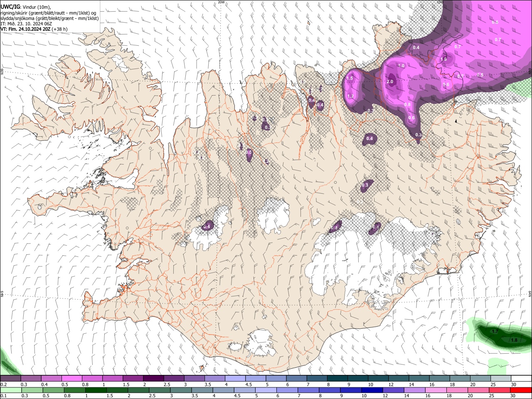Select the darkest purple 2–2.5 upper legend swatch
This screenshot has width=532, height=399.
point(153,378)
